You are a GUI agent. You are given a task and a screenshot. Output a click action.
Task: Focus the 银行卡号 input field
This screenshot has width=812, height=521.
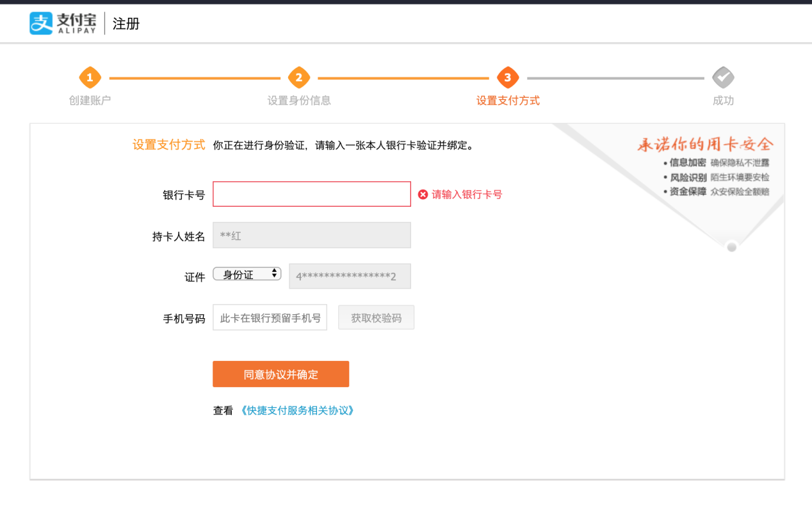tap(312, 194)
